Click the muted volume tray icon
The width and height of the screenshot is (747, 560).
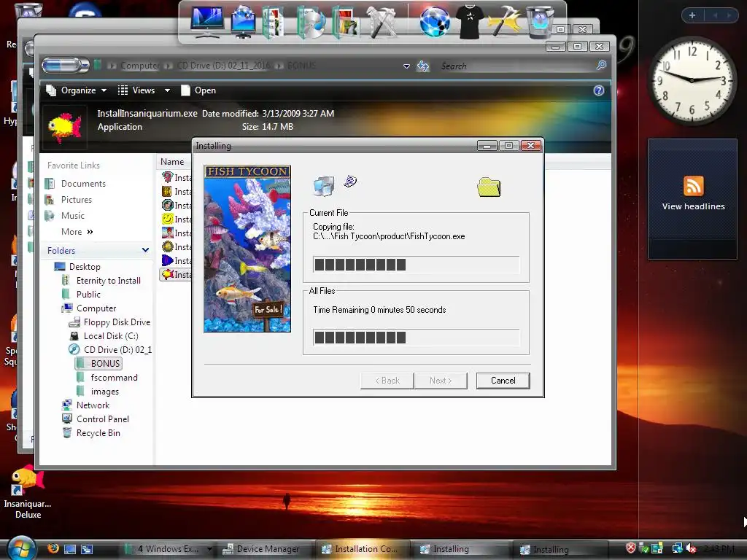[691, 548]
